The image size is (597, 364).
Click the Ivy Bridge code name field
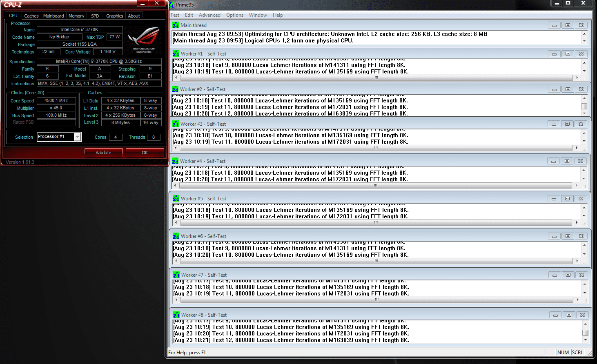(x=59, y=37)
